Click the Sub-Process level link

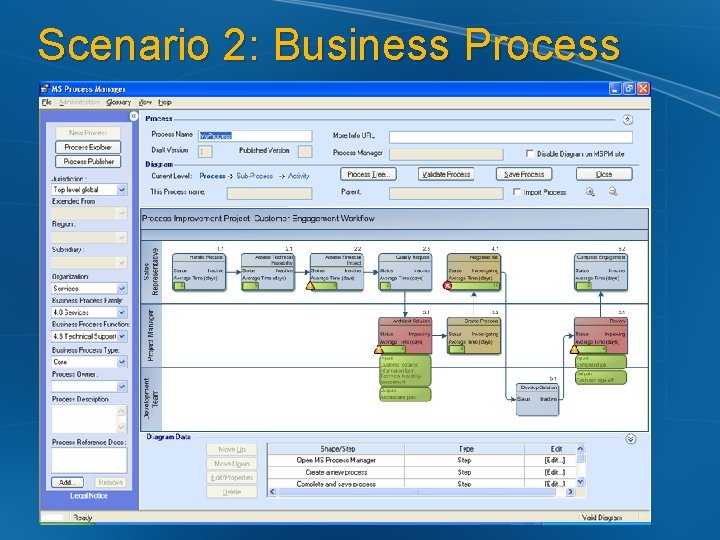(255, 176)
